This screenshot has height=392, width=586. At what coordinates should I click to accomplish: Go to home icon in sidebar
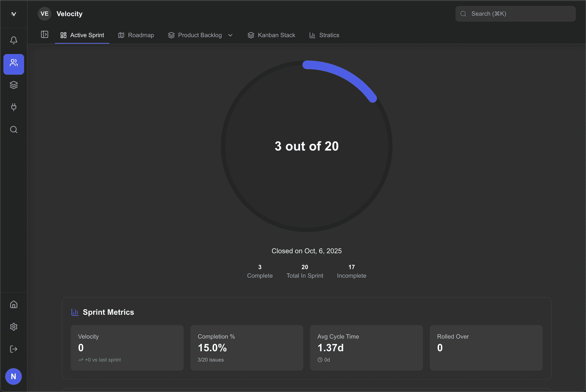[x=13, y=304]
